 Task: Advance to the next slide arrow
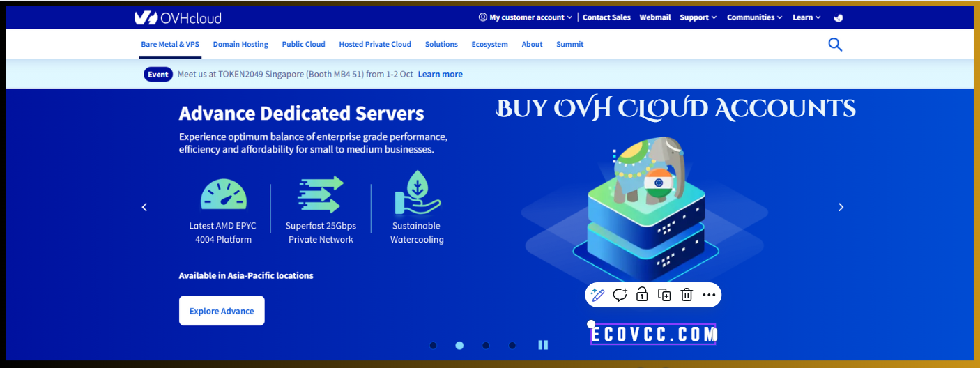(x=841, y=207)
